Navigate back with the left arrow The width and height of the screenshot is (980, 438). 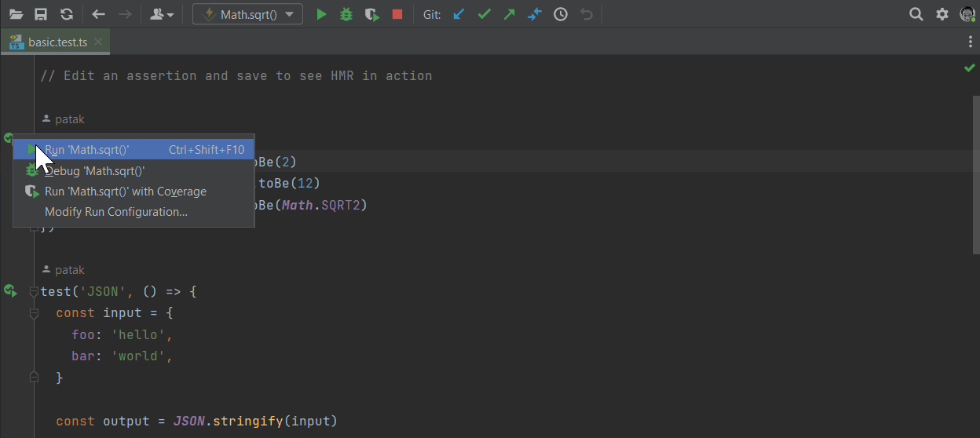coord(98,14)
